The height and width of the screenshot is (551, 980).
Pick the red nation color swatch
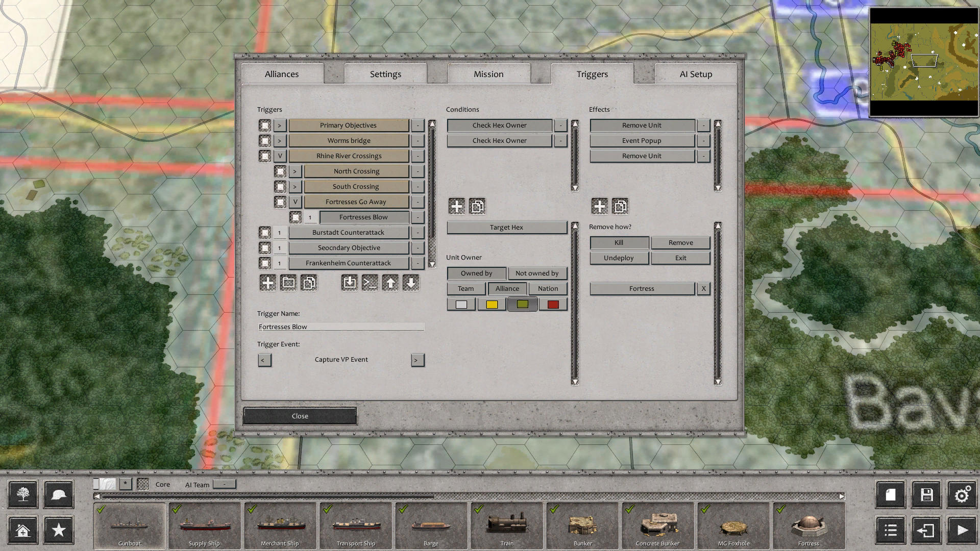(x=553, y=304)
